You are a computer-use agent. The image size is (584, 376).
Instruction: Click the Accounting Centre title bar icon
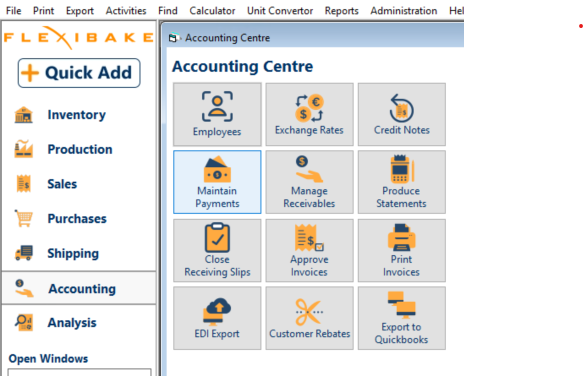point(173,38)
